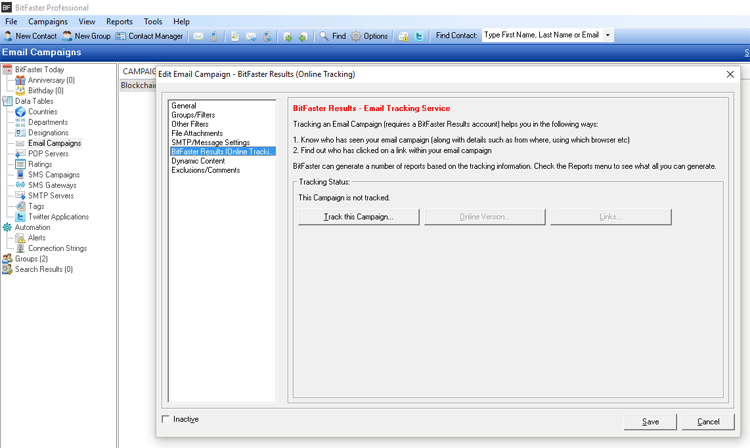The width and height of the screenshot is (750, 448).
Task: Click Cancel in the dialog
Action: coord(708,422)
